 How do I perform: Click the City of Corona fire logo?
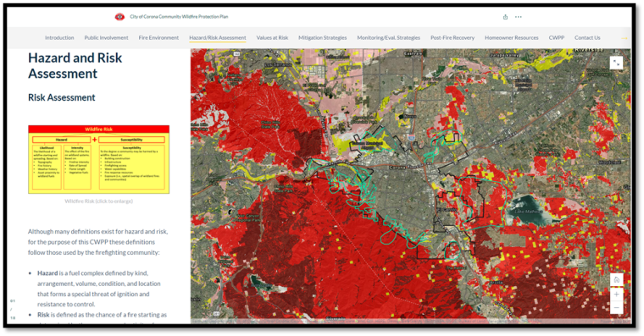tap(119, 17)
